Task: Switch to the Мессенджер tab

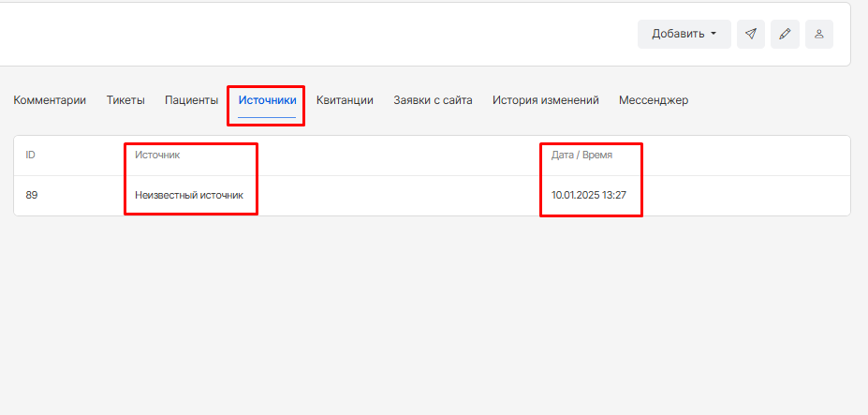Action: pos(654,100)
